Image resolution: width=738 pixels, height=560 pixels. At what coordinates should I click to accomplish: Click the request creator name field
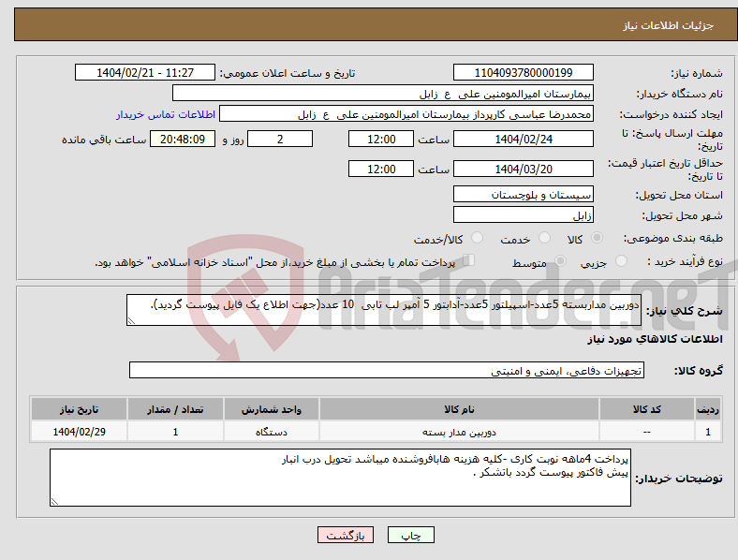click(x=406, y=114)
